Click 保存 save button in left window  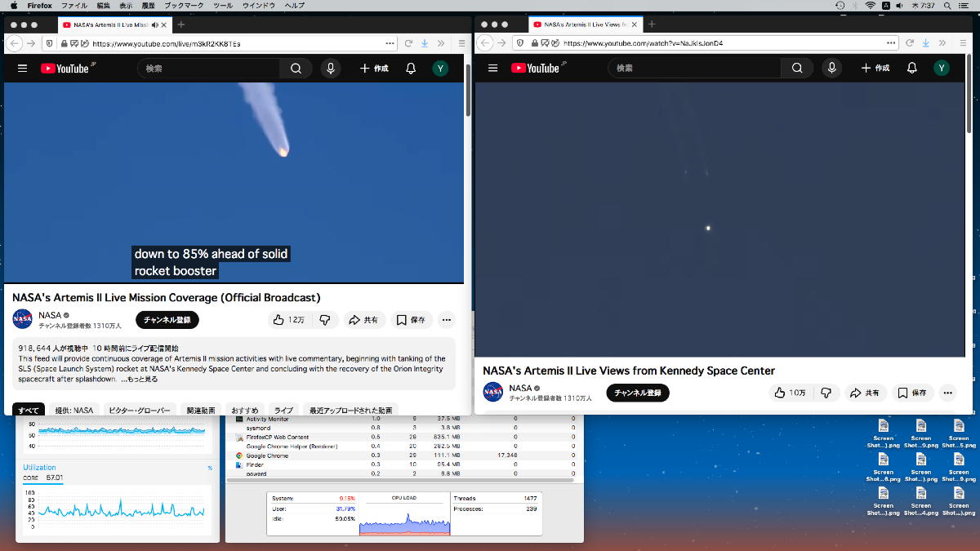[411, 320]
